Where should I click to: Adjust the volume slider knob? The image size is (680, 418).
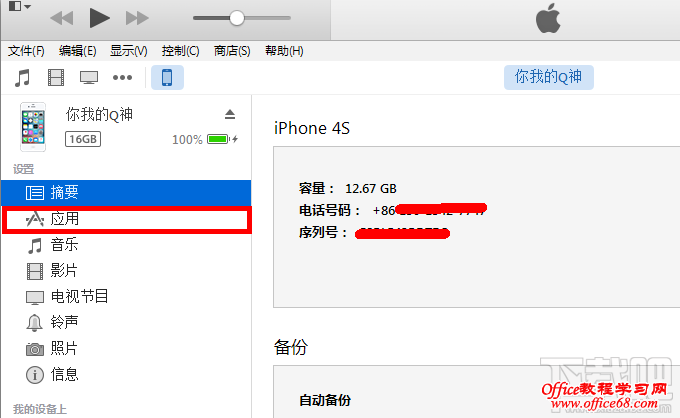tap(237, 18)
